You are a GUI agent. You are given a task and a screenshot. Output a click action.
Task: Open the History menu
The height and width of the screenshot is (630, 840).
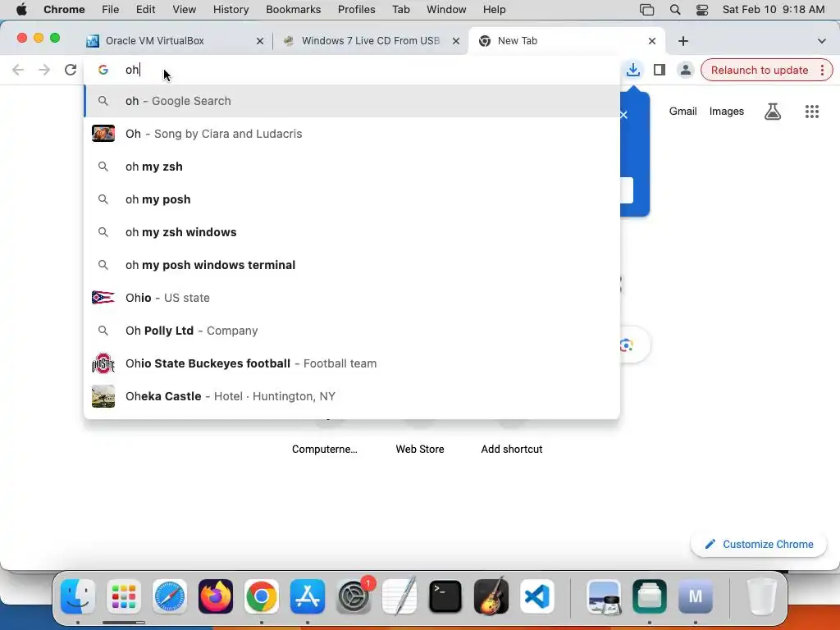[x=231, y=10]
